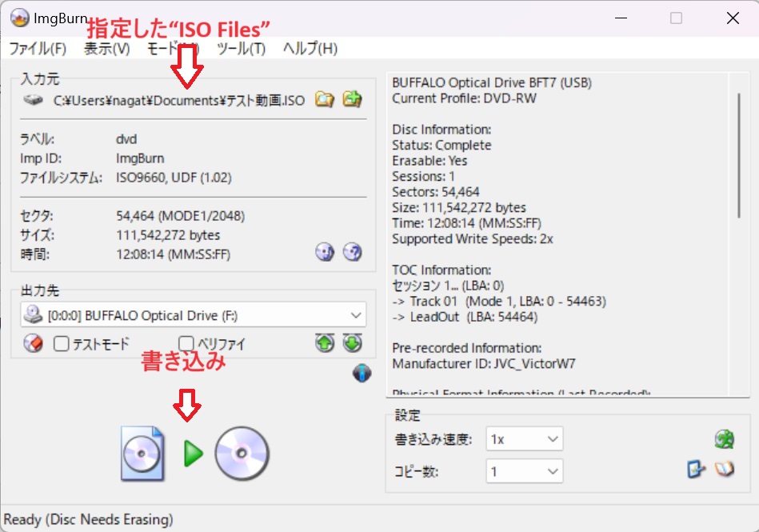Image resolution: width=759 pixels, height=532 pixels.
Task: Click the 'Supported Write Speeds: 2x' line
Action: (x=473, y=238)
